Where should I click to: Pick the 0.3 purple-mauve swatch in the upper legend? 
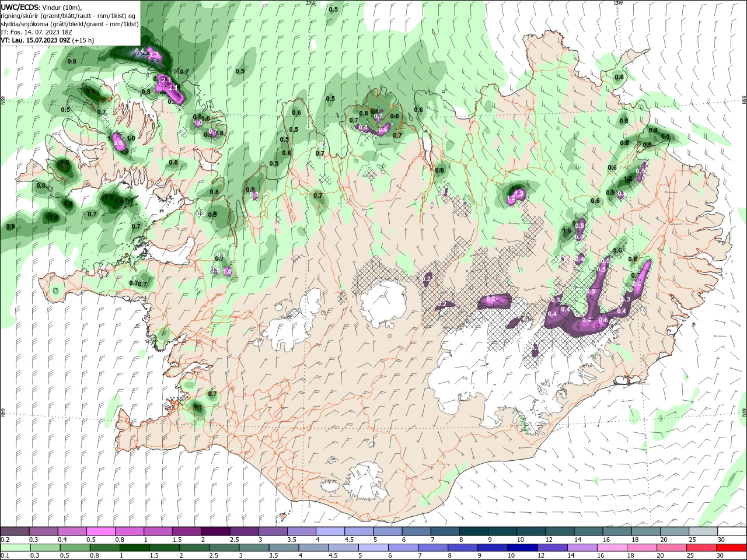click(x=43, y=531)
